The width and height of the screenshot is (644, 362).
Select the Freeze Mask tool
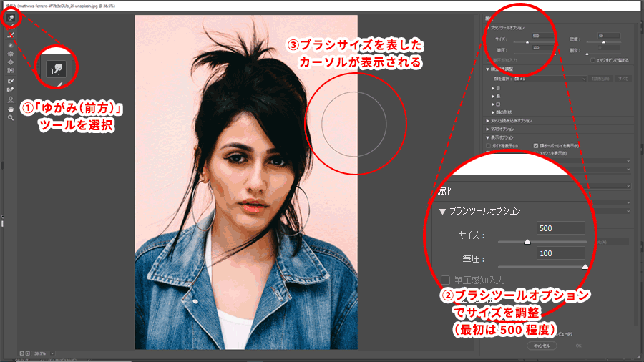click(x=11, y=81)
